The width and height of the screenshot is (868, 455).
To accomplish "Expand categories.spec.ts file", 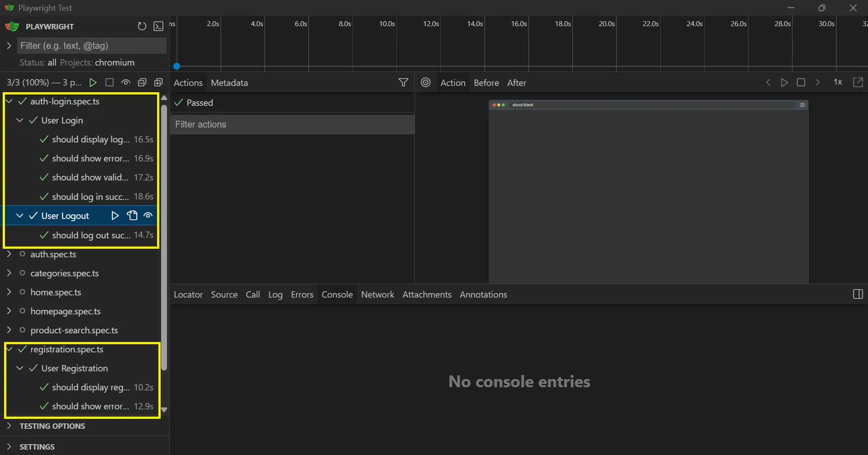I will click(9, 273).
